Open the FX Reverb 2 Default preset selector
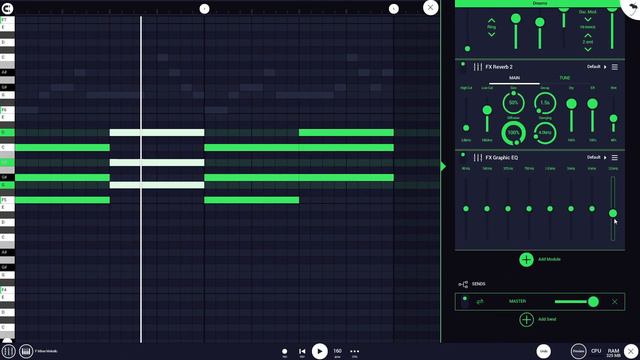The height and width of the screenshot is (360, 640). point(597,67)
